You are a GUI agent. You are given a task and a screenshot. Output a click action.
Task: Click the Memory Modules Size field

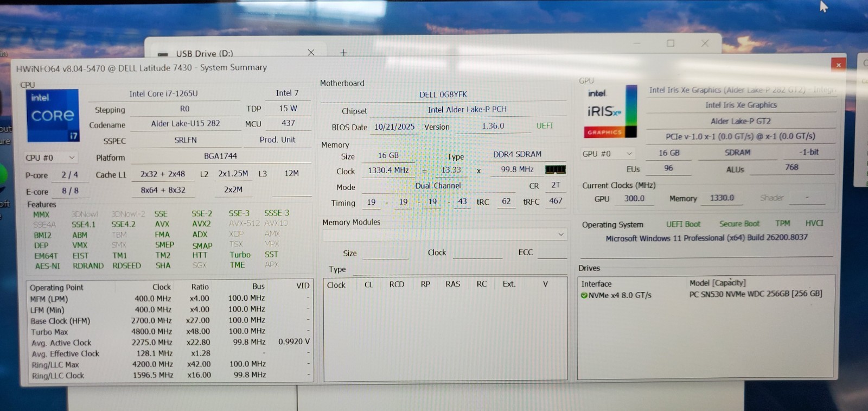tap(385, 253)
